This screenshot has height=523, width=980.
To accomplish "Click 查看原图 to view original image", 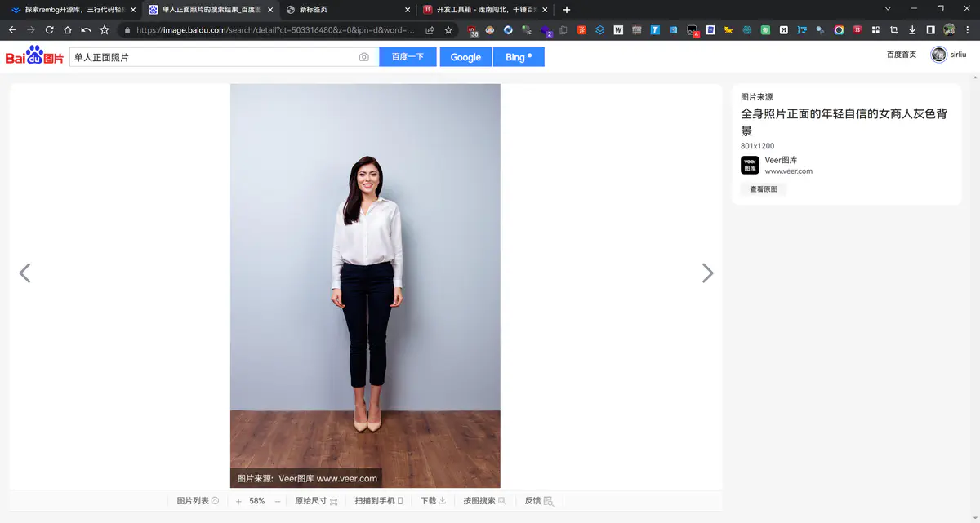I will (764, 189).
